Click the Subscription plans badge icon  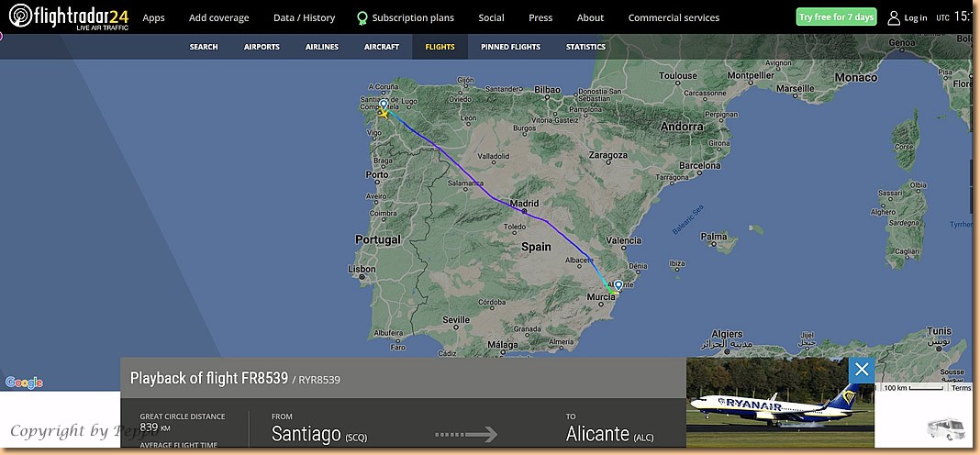(x=362, y=18)
